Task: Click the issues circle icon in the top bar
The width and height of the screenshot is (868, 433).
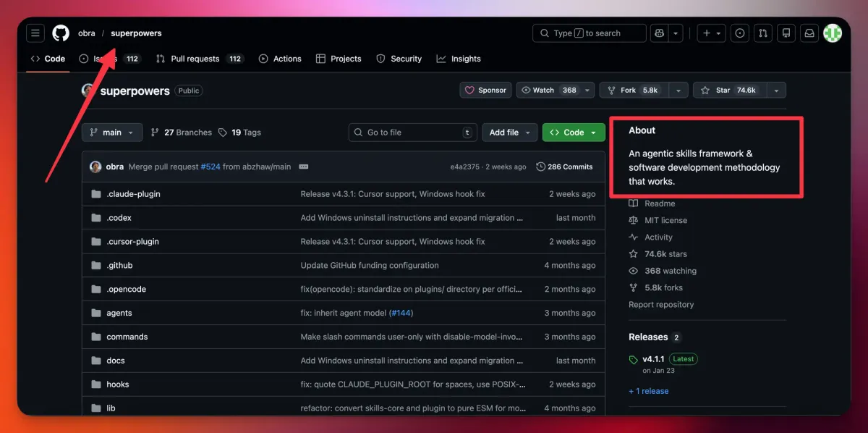Action: [739, 33]
